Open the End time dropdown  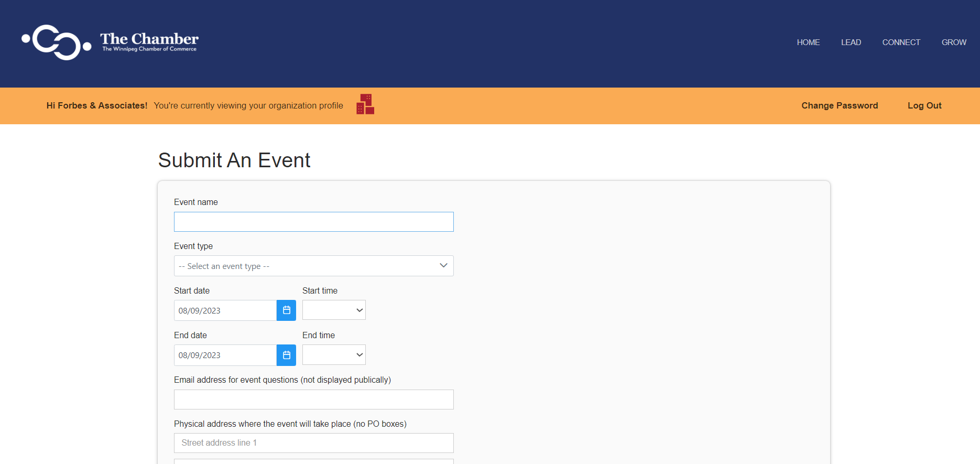pos(334,354)
